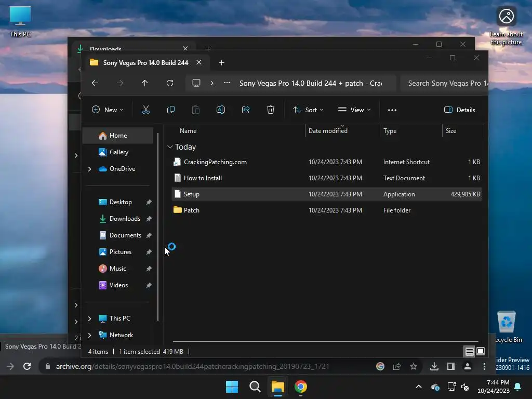Screen dimensions: 532x399
Task: Sort by Name column header
Action: (188, 131)
